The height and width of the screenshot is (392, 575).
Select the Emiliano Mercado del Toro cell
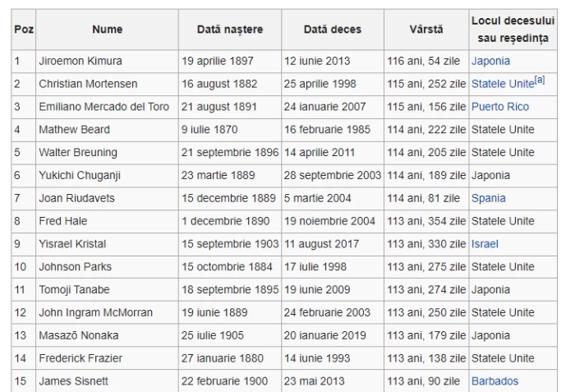point(103,107)
